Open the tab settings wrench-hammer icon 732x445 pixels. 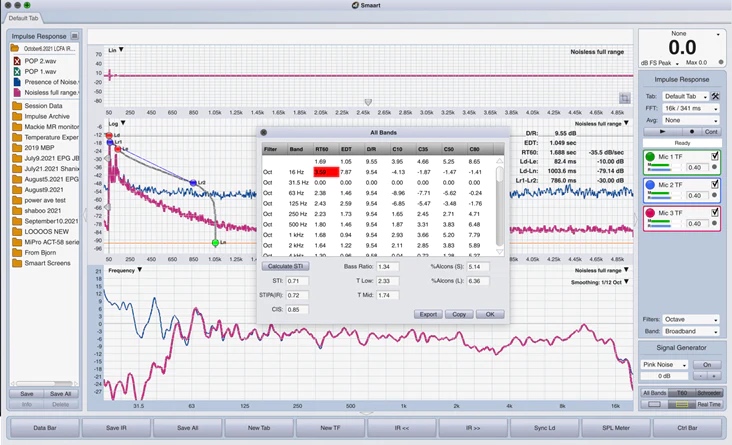pos(715,96)
